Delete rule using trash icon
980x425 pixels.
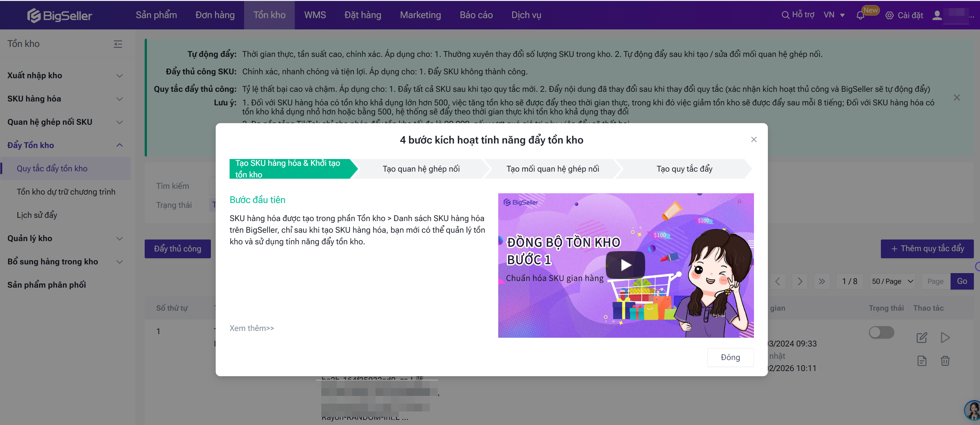tap(945, 361)
